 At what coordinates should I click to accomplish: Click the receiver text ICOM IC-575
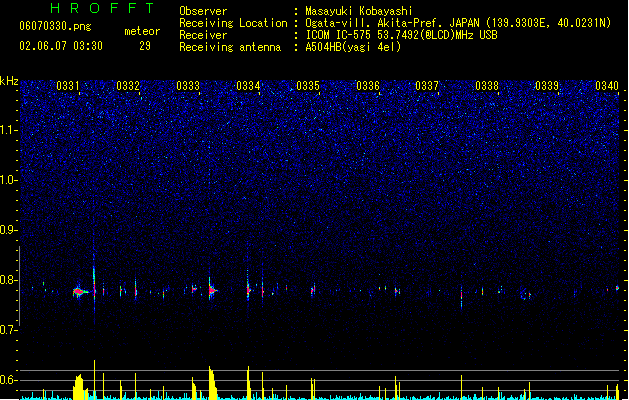pyautogui.click(x=339, y=35)
